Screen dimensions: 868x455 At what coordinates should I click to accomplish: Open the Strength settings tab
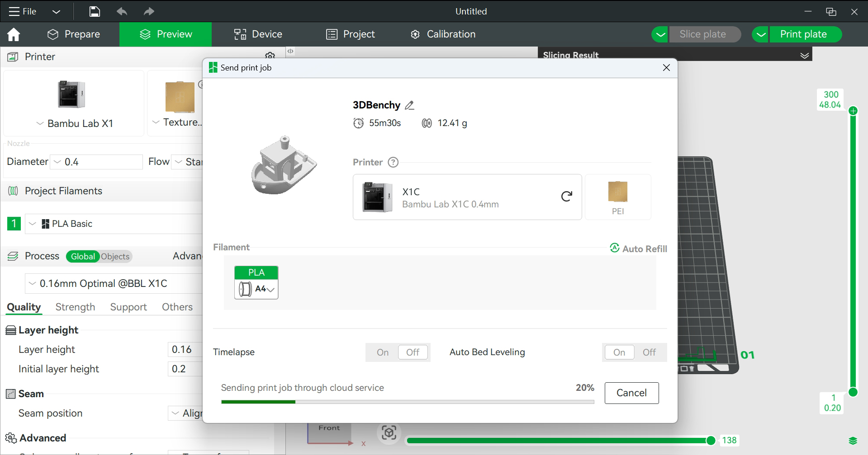pyautogui.click(x=75, y=307)
